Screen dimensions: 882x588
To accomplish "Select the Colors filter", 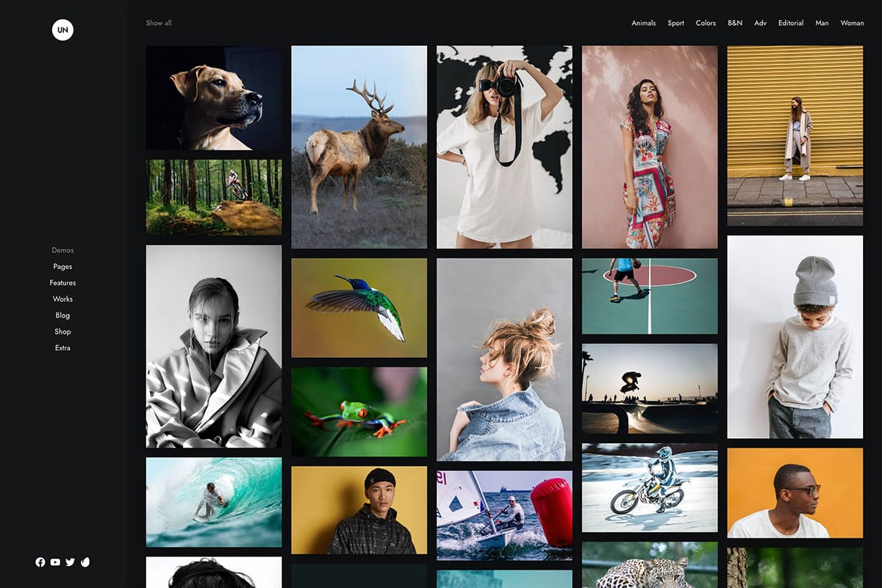I will coord(706,24).
